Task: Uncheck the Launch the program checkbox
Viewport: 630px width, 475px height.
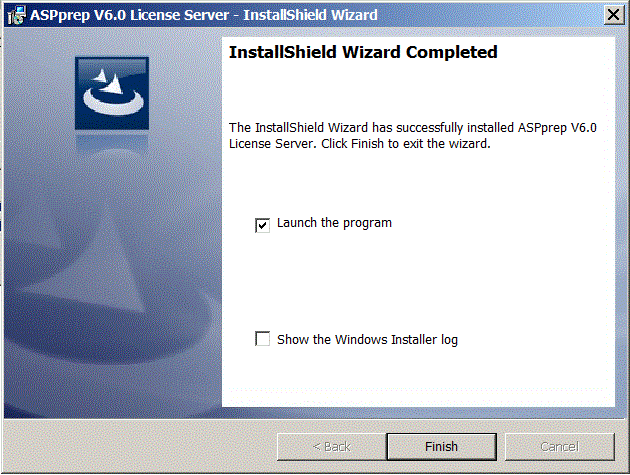Action: pyautogui.click(x=262, y=225)
